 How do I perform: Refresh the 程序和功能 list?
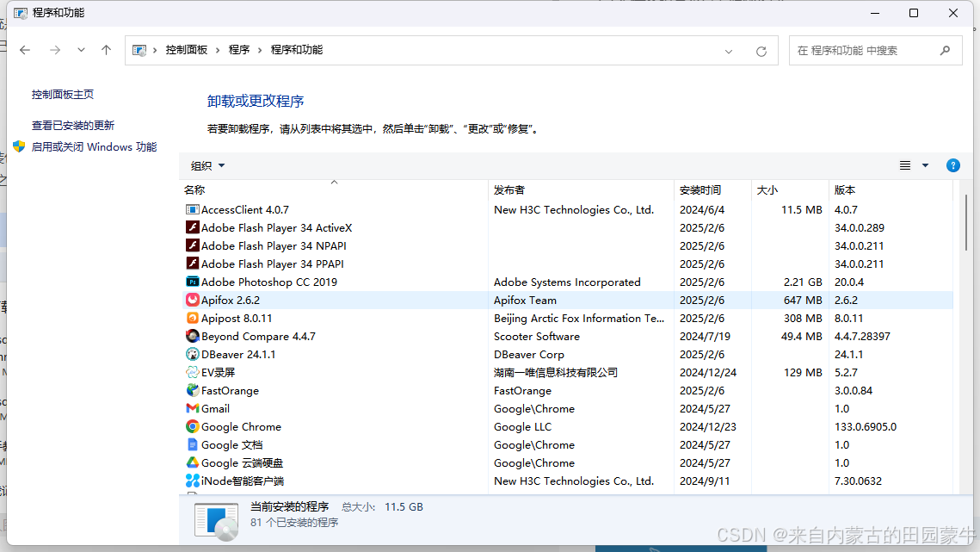coord(761,52)
